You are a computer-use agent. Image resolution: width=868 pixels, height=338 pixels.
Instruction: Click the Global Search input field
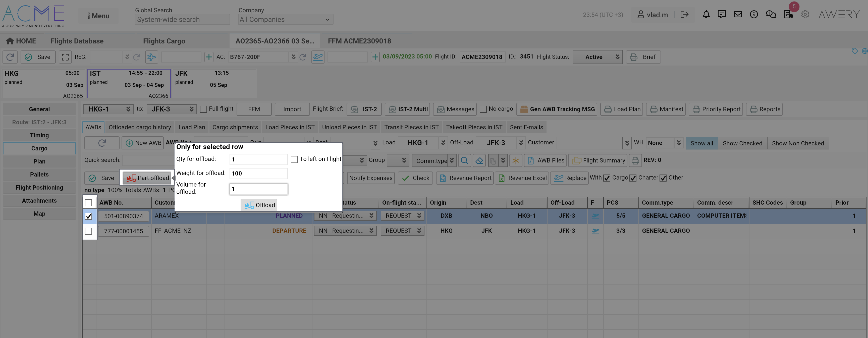(x=182, y=20)
